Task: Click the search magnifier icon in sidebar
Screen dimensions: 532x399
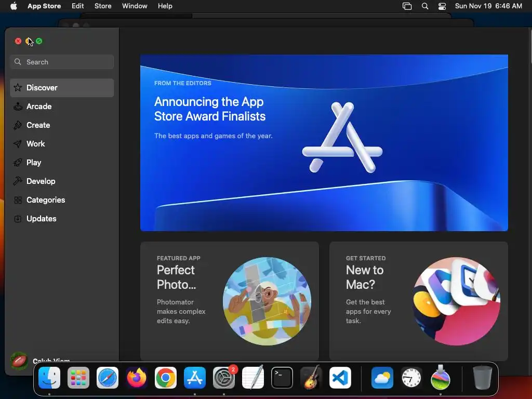Action: (18, 62)
